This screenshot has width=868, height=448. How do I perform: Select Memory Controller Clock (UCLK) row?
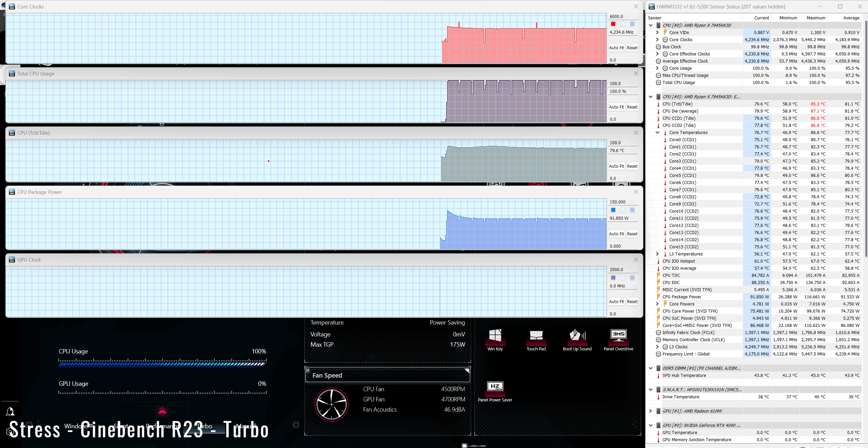click(x=754, y=339)
